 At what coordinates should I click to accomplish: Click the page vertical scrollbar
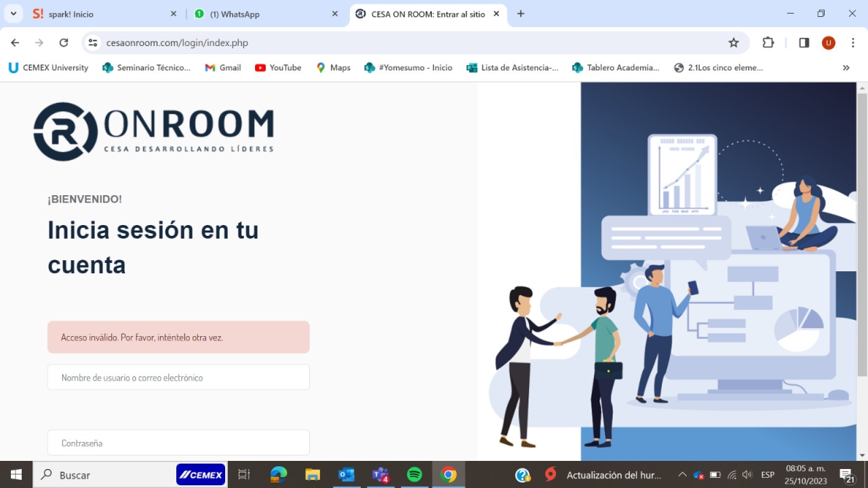862,237
